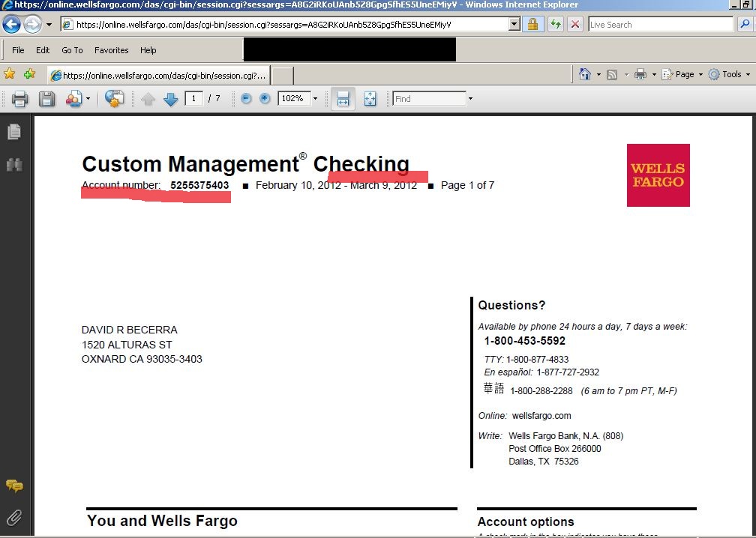
Task: Open the Help menu
Action: pos(148,50)
